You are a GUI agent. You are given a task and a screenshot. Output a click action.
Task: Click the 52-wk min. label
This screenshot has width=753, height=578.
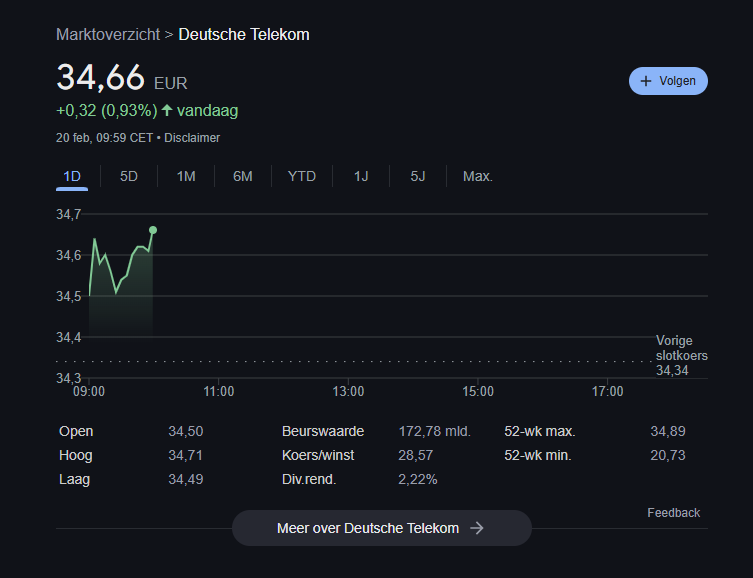click(538, 456)
